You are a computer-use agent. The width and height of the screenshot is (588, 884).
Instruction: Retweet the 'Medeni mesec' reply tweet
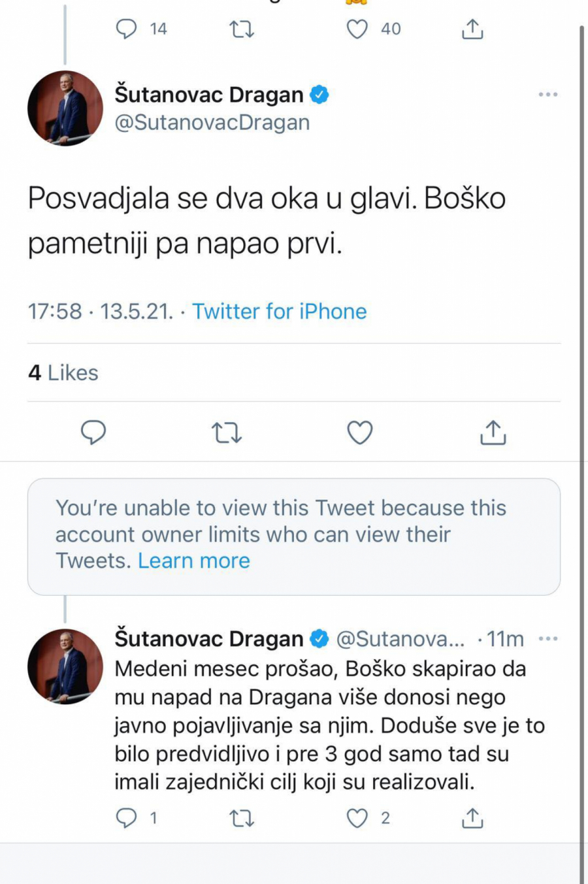pos(242,818)
